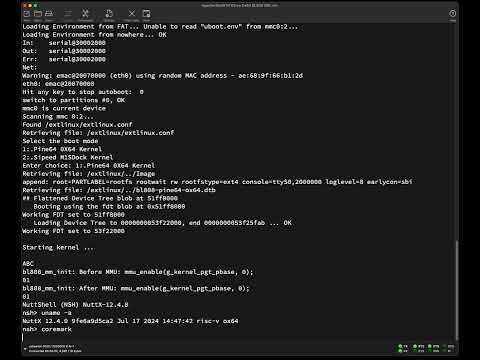Viewport: 480px width, 360px height.
Task: Click the 'nsh> uname -a' line
Action: tap(47, 313)
